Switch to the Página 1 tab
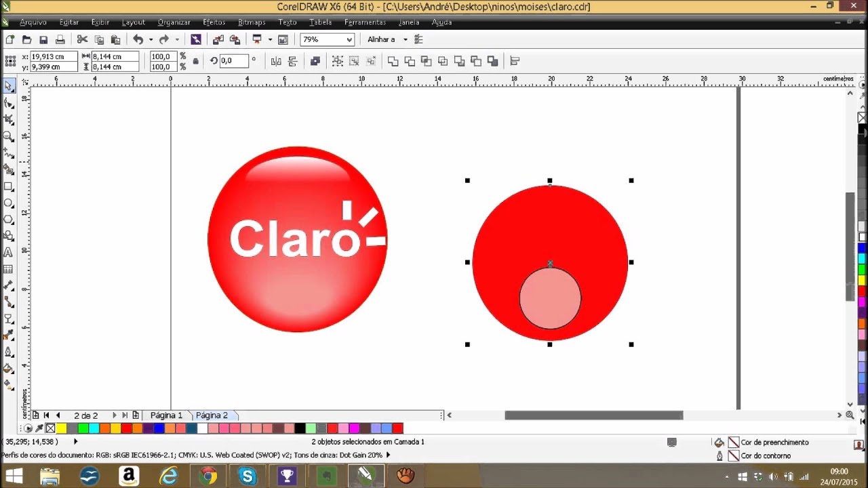Viewport: 868px width, 488px height. pyautogui.click(x=166, y=415)
